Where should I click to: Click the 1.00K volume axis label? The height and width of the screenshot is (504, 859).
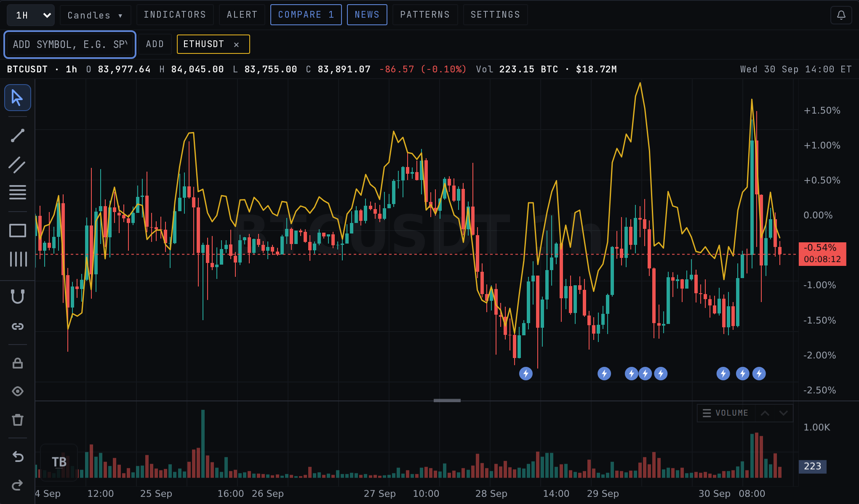(x=816, y=427)
